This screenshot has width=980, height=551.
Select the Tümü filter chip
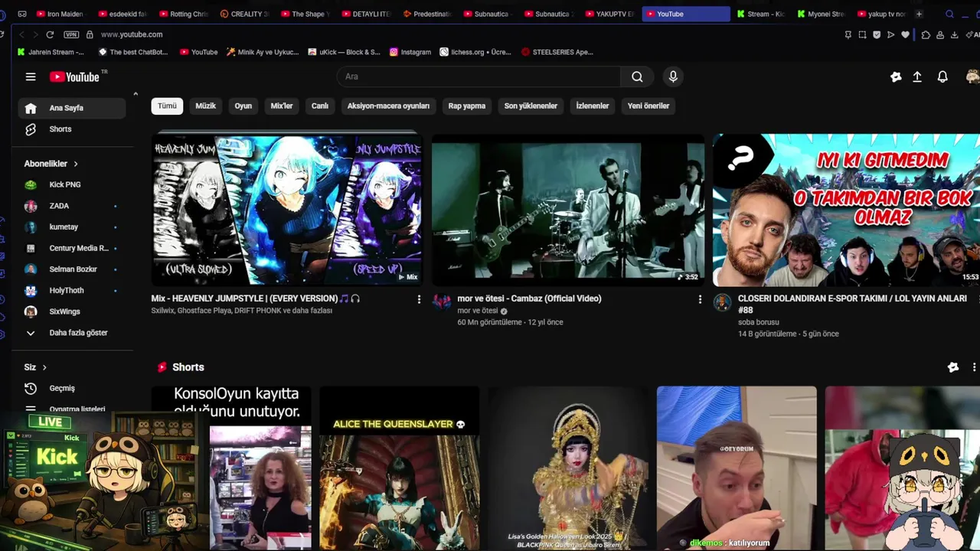point(167,106)
